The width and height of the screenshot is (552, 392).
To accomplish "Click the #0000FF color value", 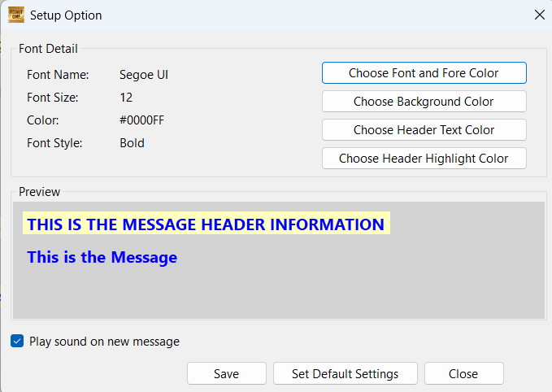I will (142, 120).
